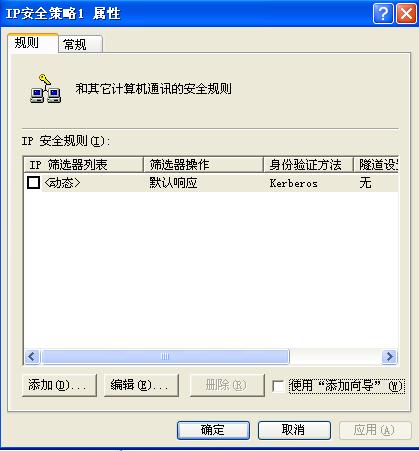Select the 规则 tab
The image size is (419, 451).
[x=33, y=43]
